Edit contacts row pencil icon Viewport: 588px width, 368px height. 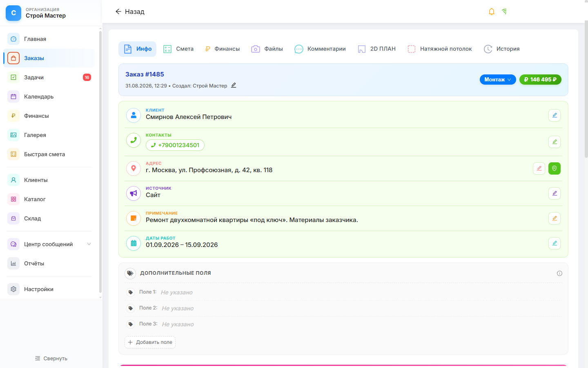tap(555, 142)
